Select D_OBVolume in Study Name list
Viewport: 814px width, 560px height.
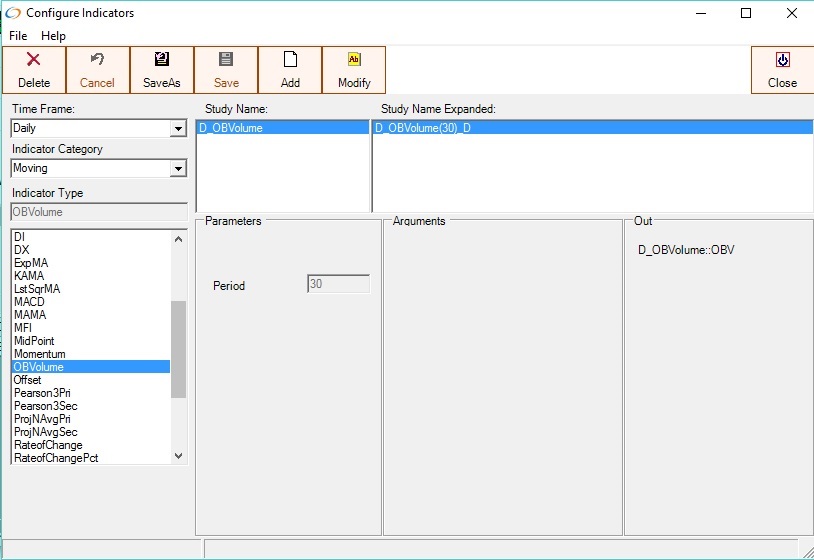click(232, 128)
